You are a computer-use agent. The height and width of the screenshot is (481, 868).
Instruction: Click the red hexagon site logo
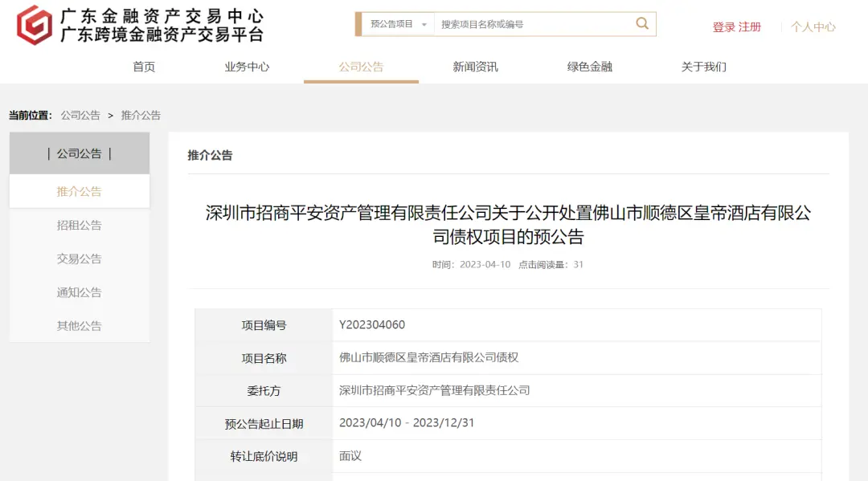(x=35, y=25)
